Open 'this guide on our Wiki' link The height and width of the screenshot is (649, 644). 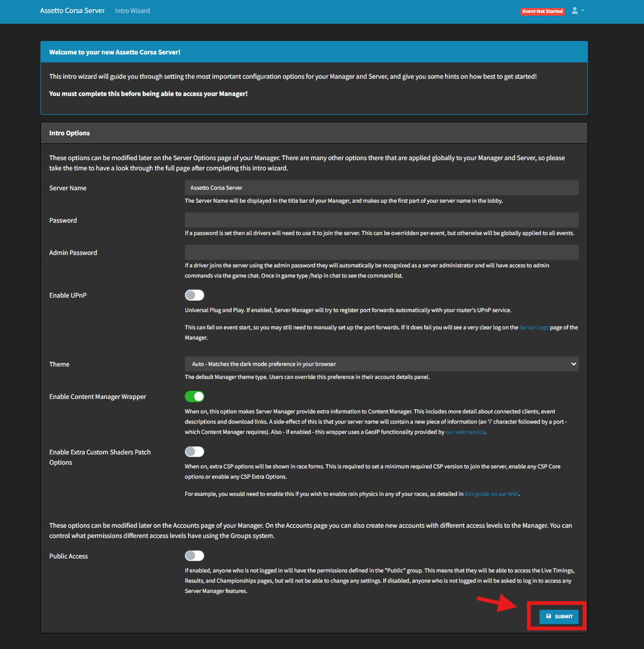[492, 494]
